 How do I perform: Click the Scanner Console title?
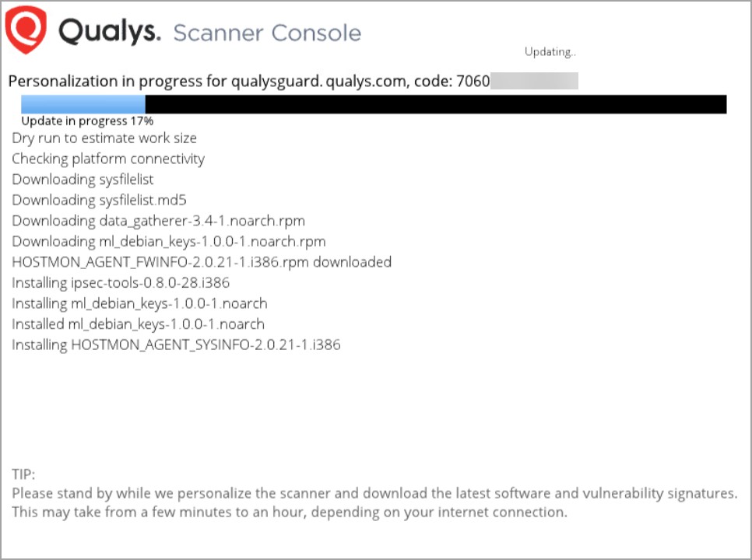[267, 33]
